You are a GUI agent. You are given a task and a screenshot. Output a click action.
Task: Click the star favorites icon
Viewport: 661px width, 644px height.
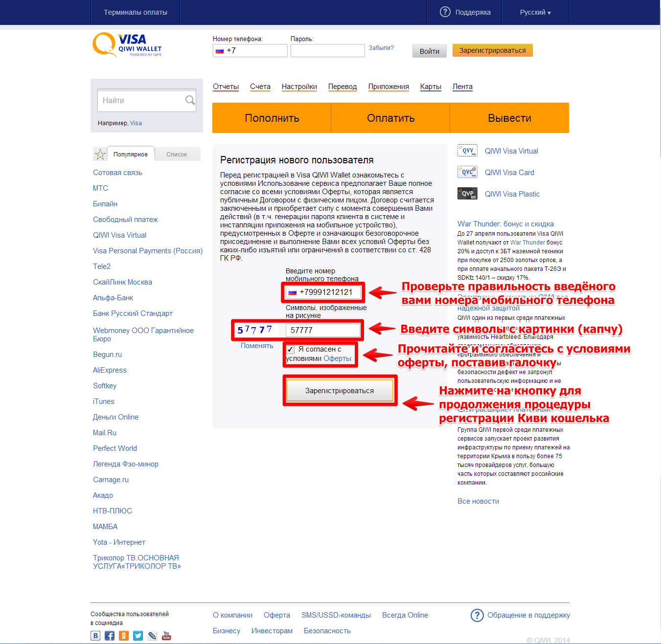click(x=100, y=155)
